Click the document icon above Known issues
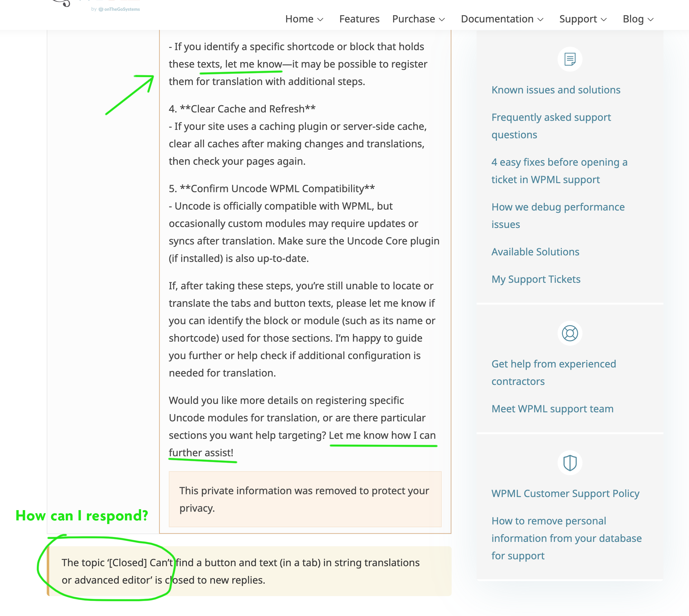 point(570,59)
